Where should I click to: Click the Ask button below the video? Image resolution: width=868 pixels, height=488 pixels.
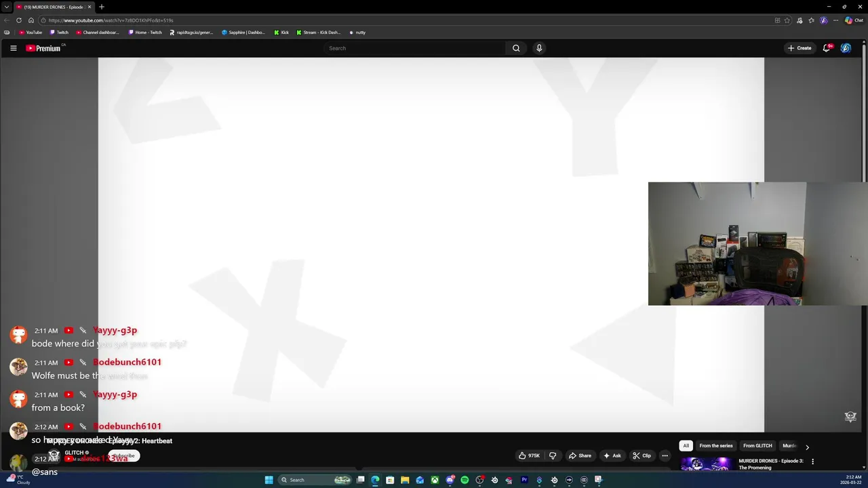612,455
